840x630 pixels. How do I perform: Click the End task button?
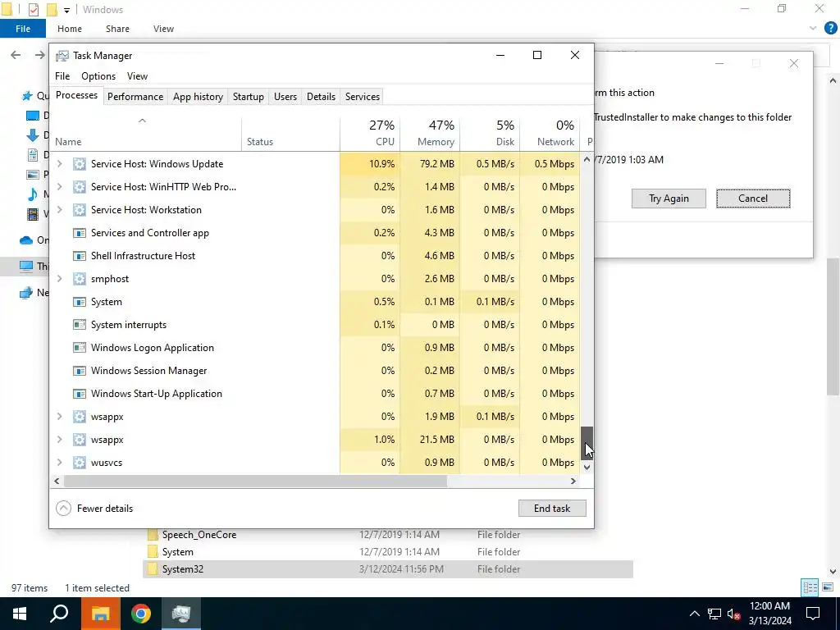552,509
